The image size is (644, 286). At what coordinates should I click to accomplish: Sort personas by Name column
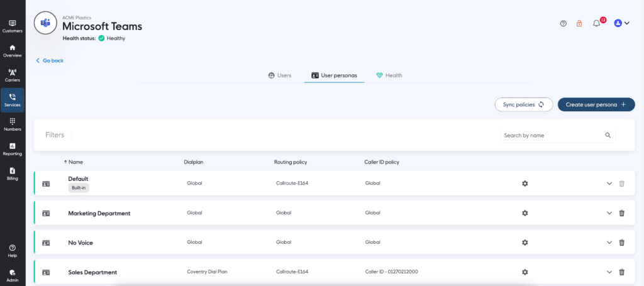[x=74, y=162]
